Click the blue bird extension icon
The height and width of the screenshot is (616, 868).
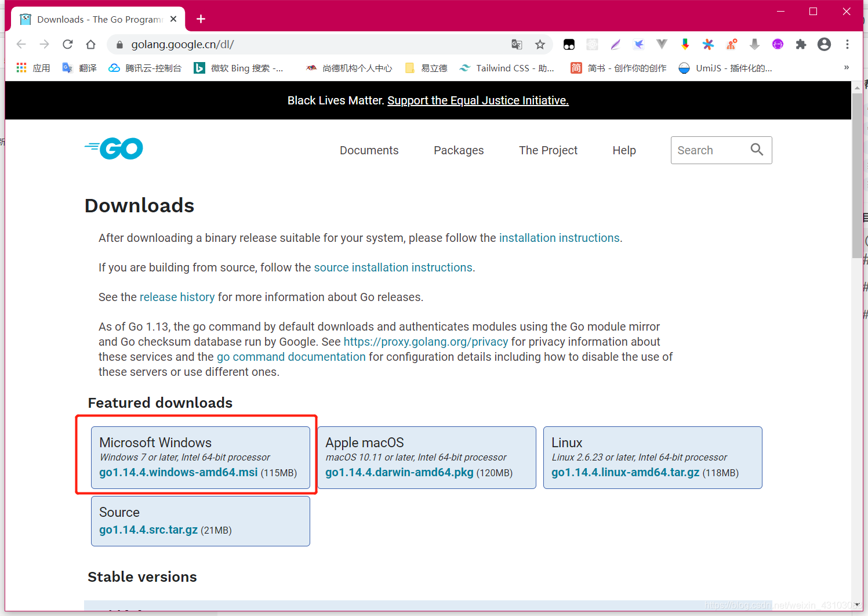tap(638, 44)
